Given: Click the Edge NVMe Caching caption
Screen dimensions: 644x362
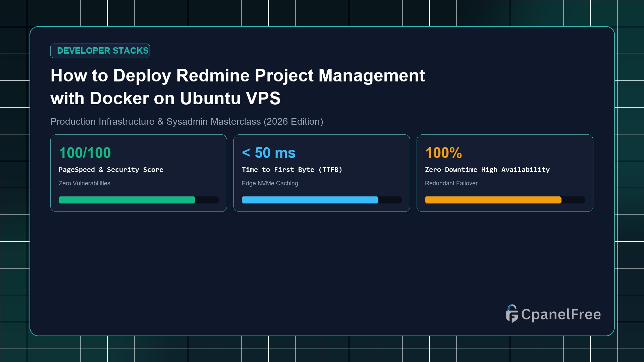Looking at the screenshot, I should [x=270, y=183].
